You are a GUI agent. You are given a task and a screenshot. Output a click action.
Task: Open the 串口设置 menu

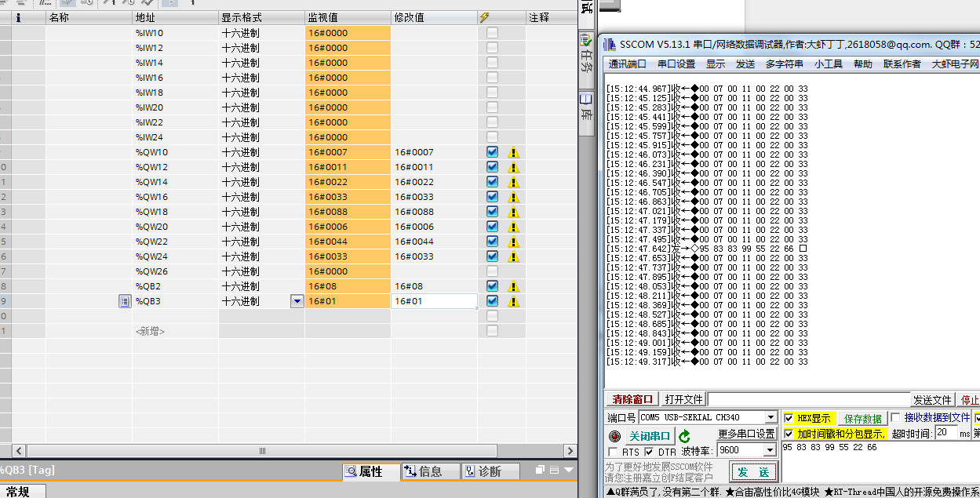click(676, 64)
